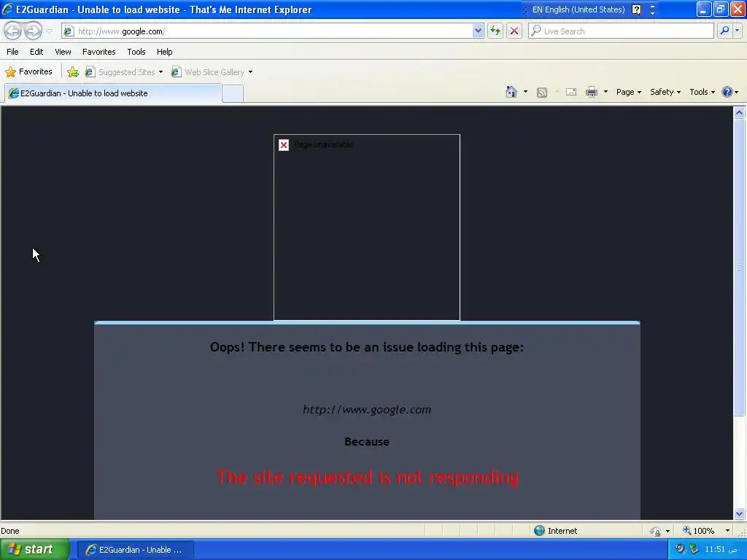Add page to Favorites Bar icon
This screenshot has width=747, height=560.
pos(73,72)
